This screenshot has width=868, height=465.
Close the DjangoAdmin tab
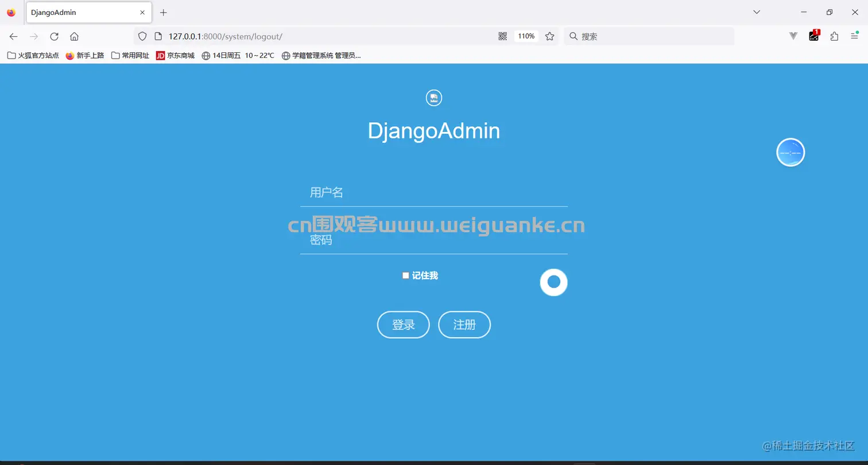(x=142, y=12)
